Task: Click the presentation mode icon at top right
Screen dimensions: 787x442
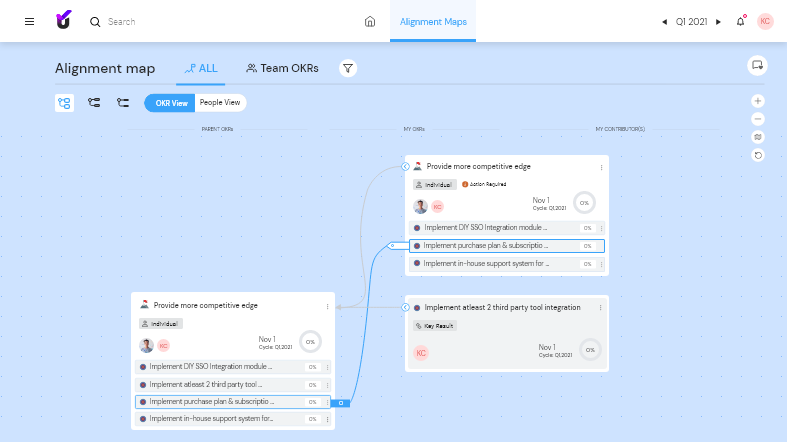Action: pos(757,66)
